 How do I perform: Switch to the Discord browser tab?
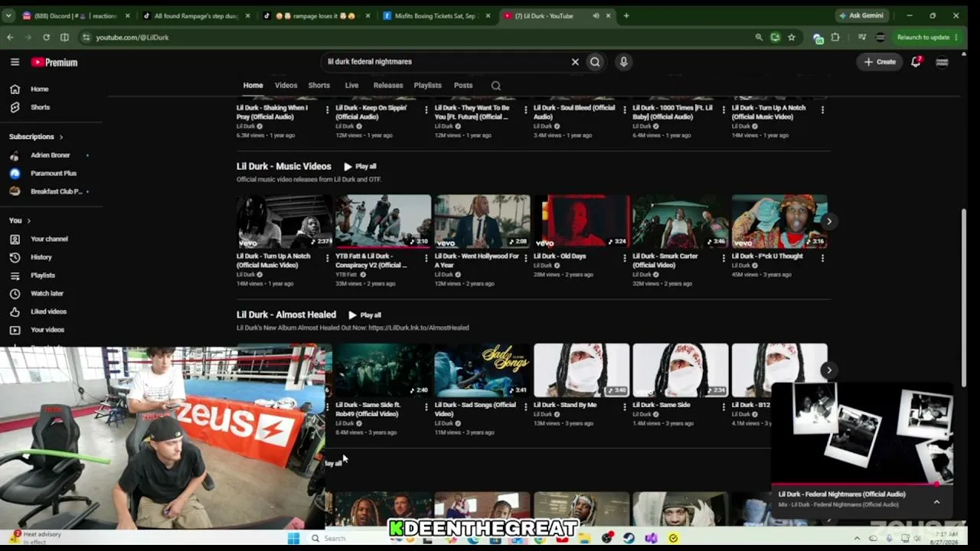[75, 15]
